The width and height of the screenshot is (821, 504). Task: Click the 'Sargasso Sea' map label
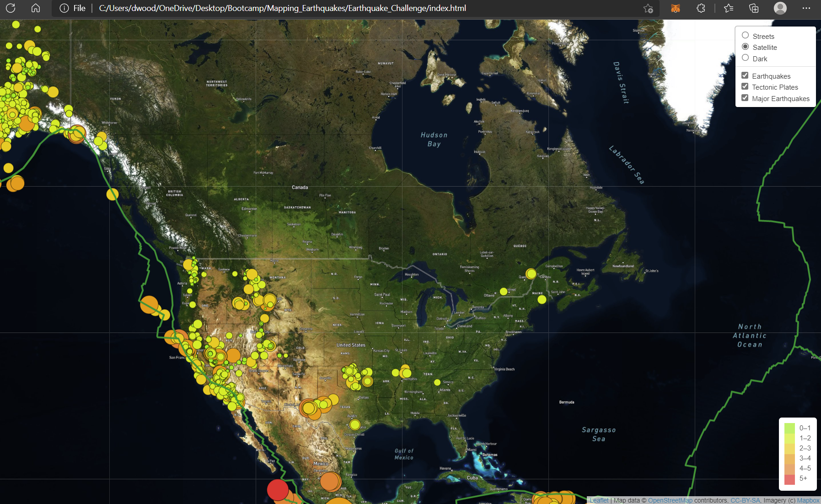coord(599,434)
